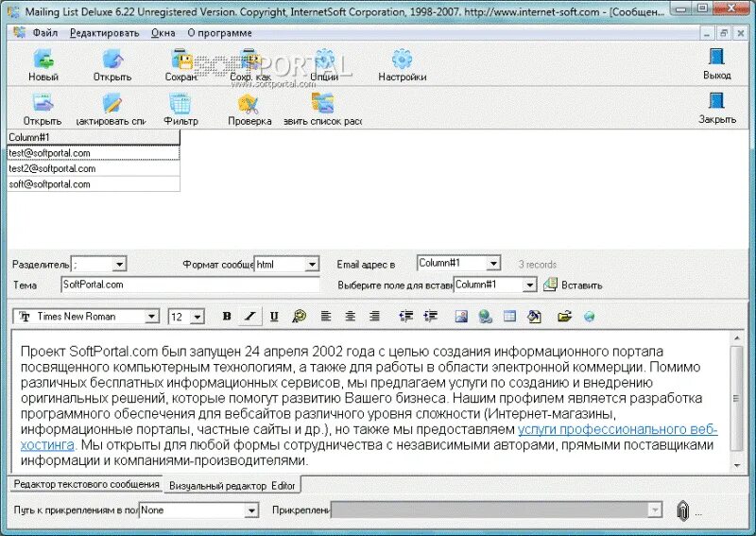This screenshot has width=756, height=536.
Task: Click the message editor scroll up arrow
Action: tap(737, 338)
